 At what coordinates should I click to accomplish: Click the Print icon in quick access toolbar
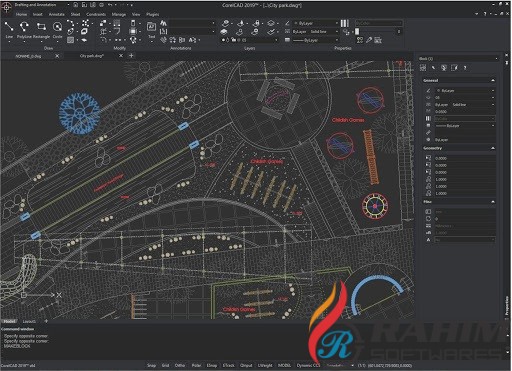coord(101,5)
